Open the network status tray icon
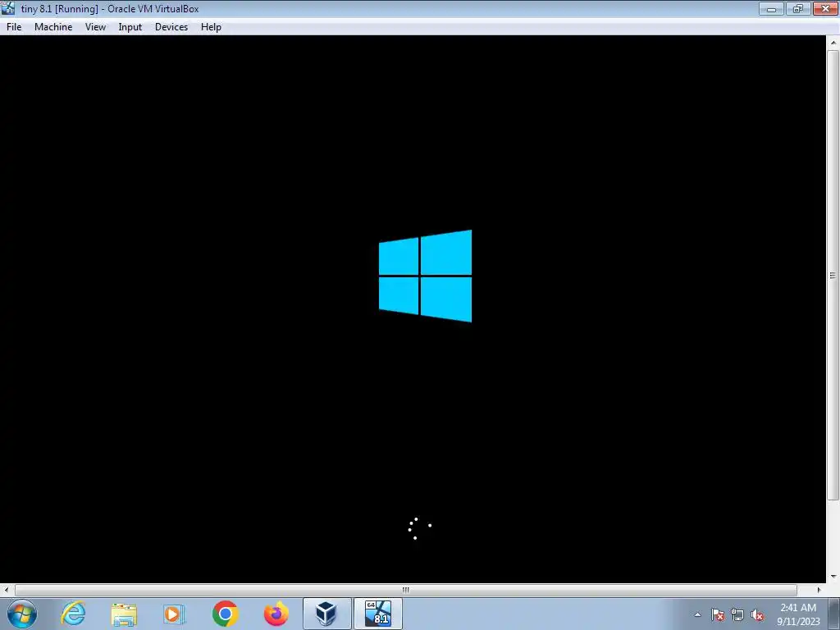Screen dimensions: 840x630 (737, 614)
